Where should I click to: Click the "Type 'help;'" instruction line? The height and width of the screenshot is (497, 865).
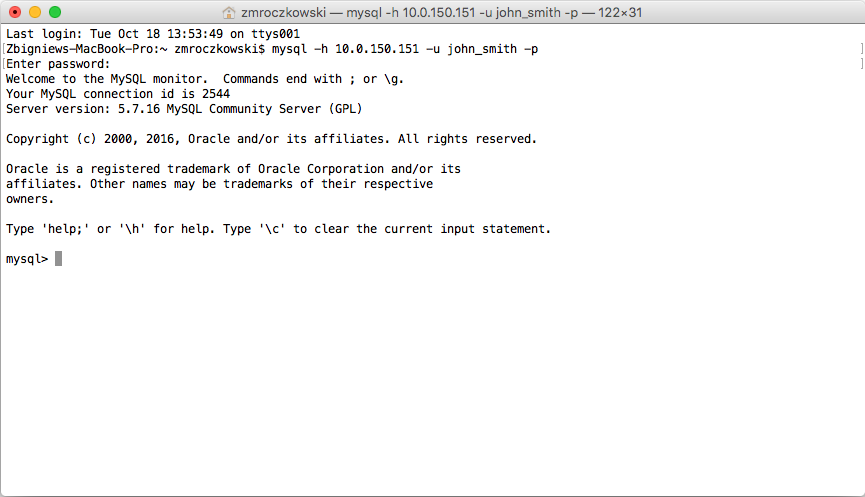[278, 229]
